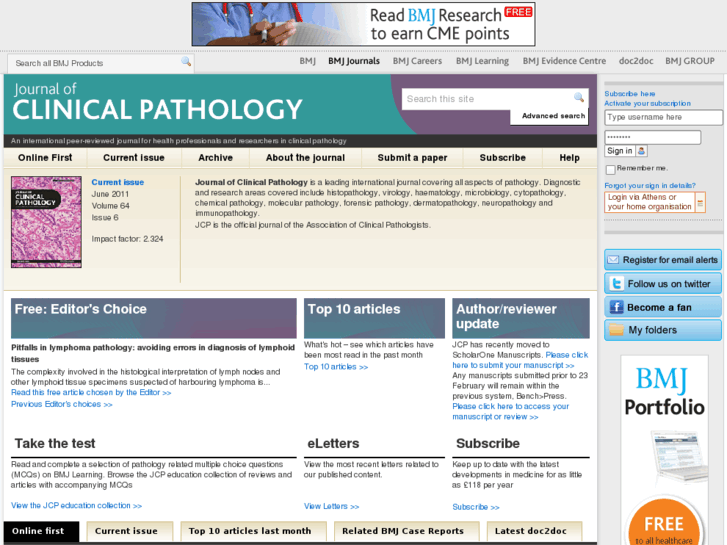The height and width of the screenshot is (545, 727).
Task: Click the BMJ top navigation link
Action: [307, 61]
